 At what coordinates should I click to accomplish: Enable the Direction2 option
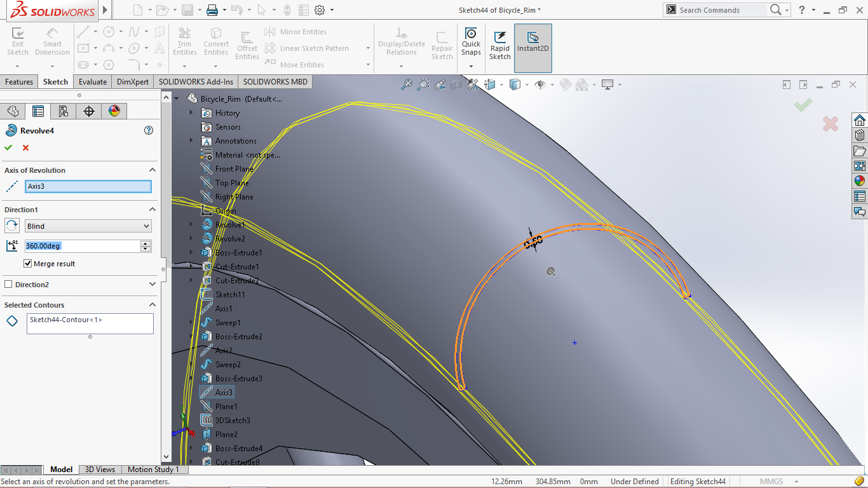[9, 285]
